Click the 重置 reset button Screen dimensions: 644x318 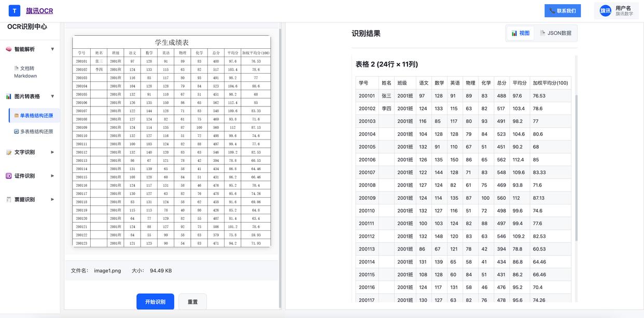point(192,302)
